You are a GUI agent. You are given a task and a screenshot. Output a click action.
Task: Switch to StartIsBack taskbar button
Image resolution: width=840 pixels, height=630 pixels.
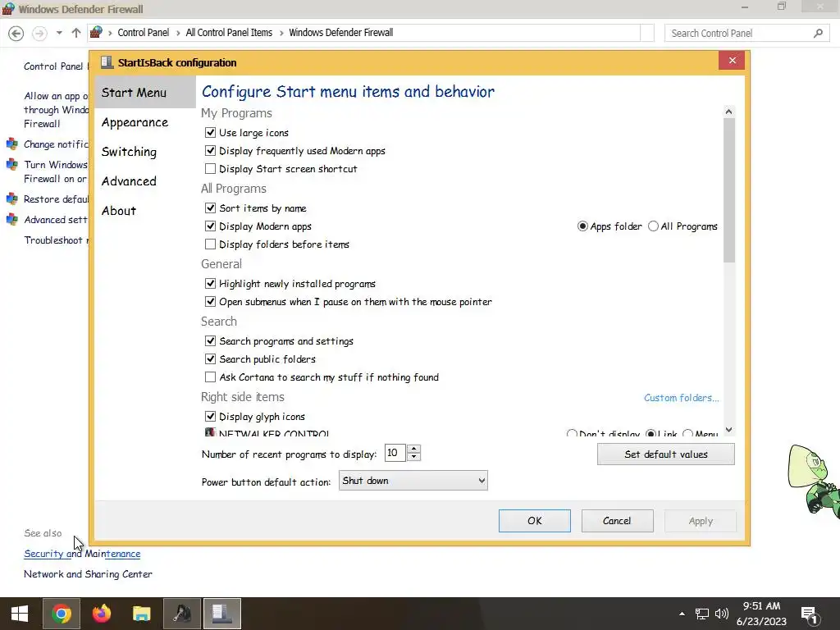coord(221,614)
